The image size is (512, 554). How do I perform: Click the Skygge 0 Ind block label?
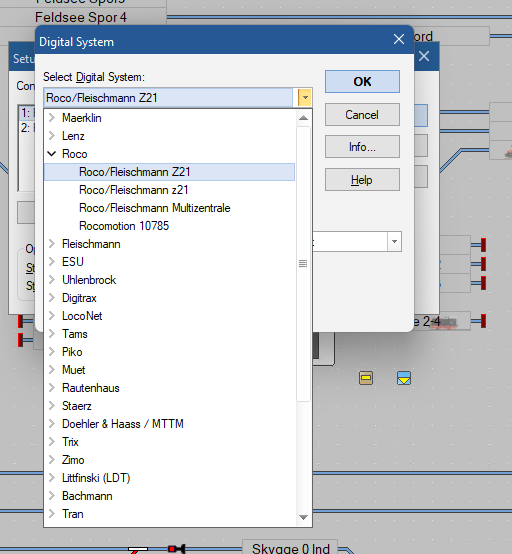(x=290, y=548)
